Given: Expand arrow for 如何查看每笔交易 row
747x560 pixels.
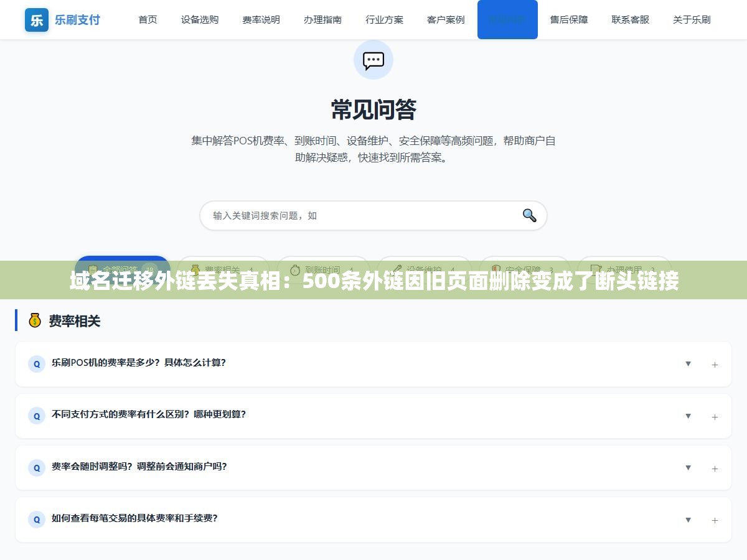Looking at the screenshot, I should [x=688, y=520].
